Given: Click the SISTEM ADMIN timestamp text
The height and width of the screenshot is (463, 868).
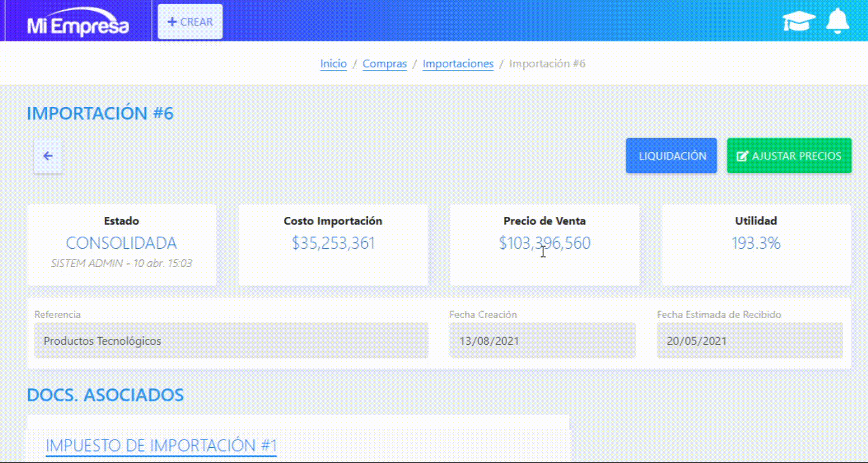Looking at the screenshot, I should (x=122, y=263).
